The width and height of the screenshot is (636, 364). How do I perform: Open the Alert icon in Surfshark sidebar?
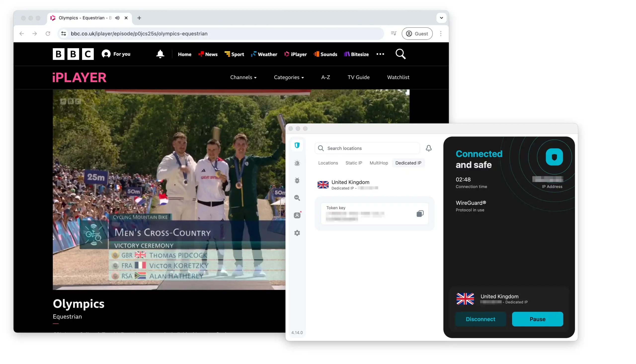(297, 163)
